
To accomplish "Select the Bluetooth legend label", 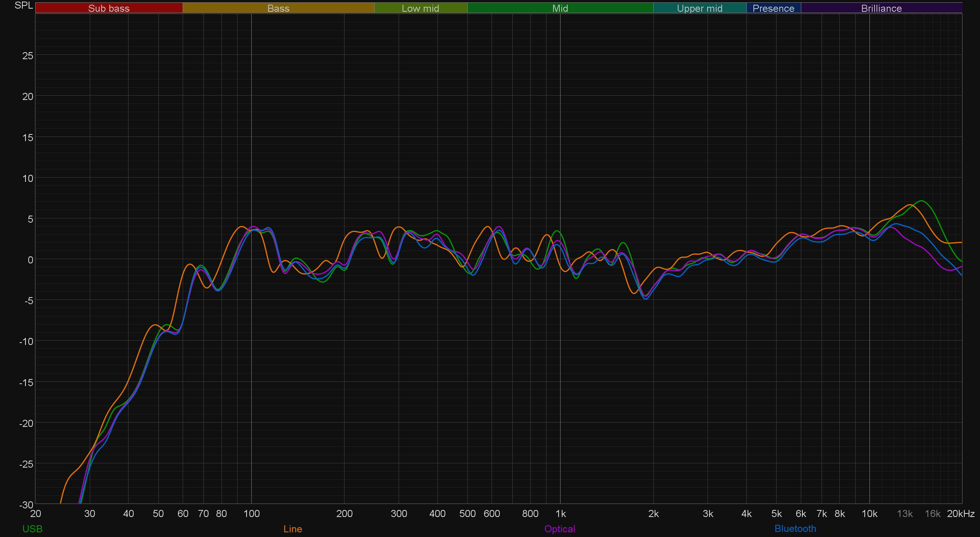I will (795, 529).
